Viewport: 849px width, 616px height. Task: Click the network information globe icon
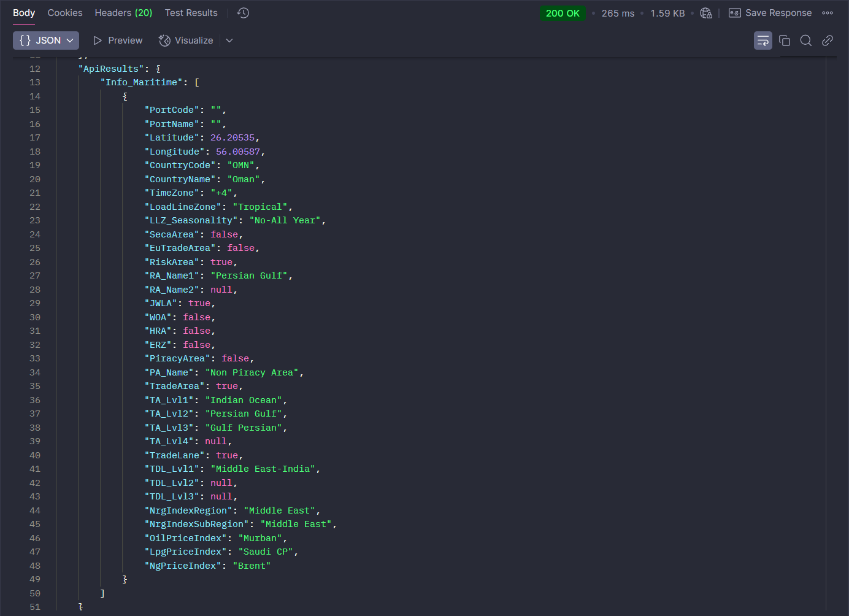(706, 13)
